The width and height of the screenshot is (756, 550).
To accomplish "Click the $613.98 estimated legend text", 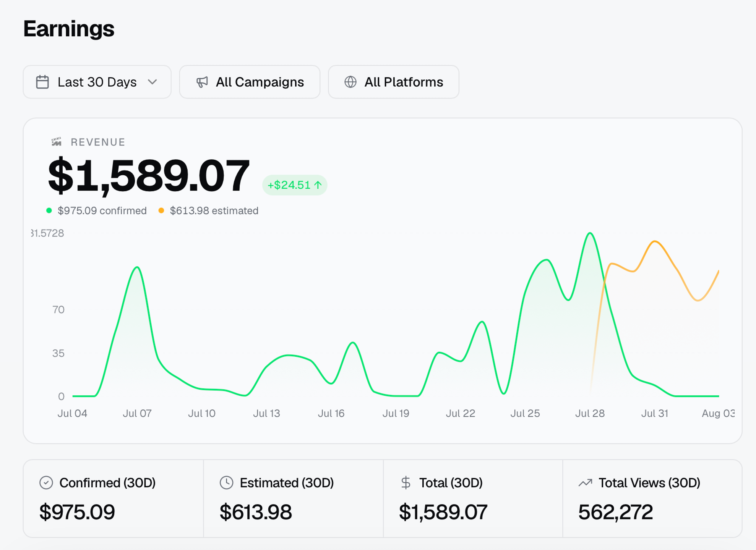I will [x=214, y=211].
